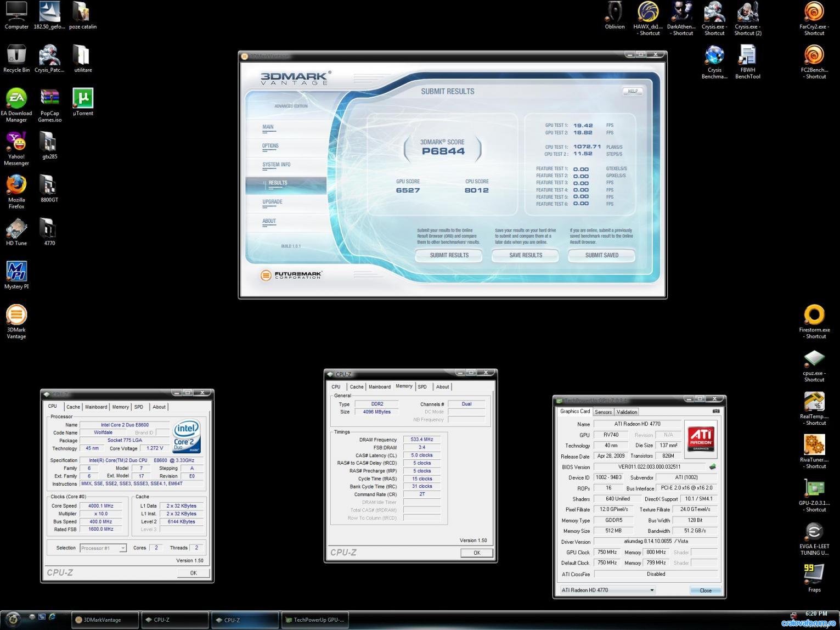
Task: Switch to the Validation tab in GPU-Z
Action: [x=627, y=412]
